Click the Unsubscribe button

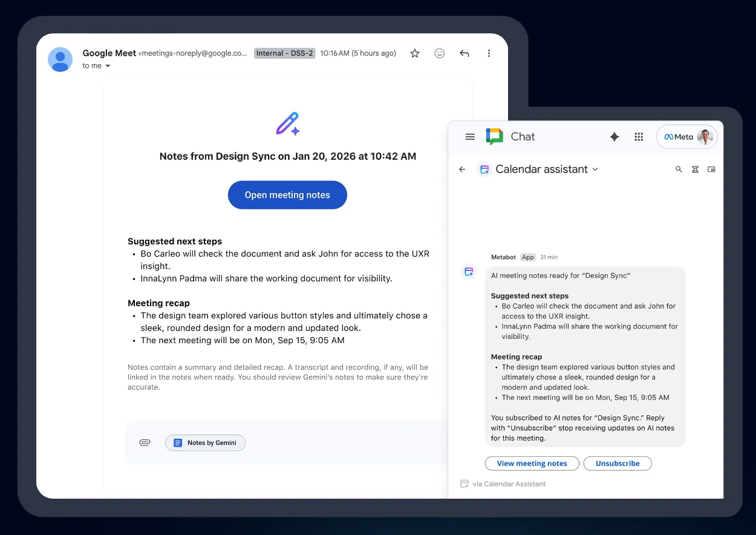[x=618, y=464]
